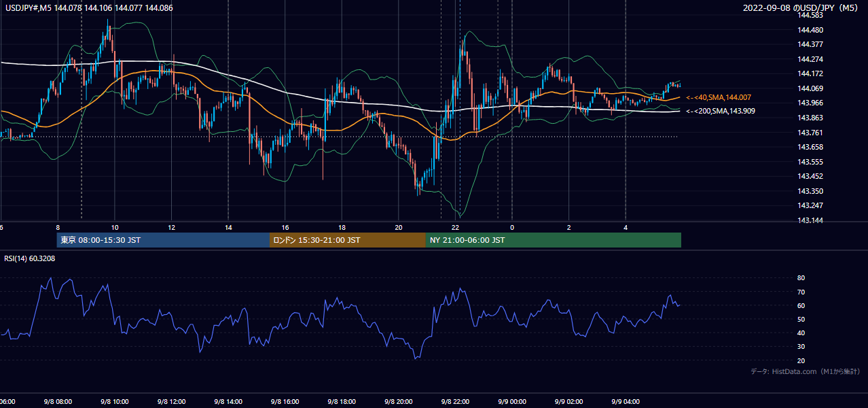Viewport: 868px width, 408px height.
Task: Click price axis value 143.658
Action: point(811,147)
